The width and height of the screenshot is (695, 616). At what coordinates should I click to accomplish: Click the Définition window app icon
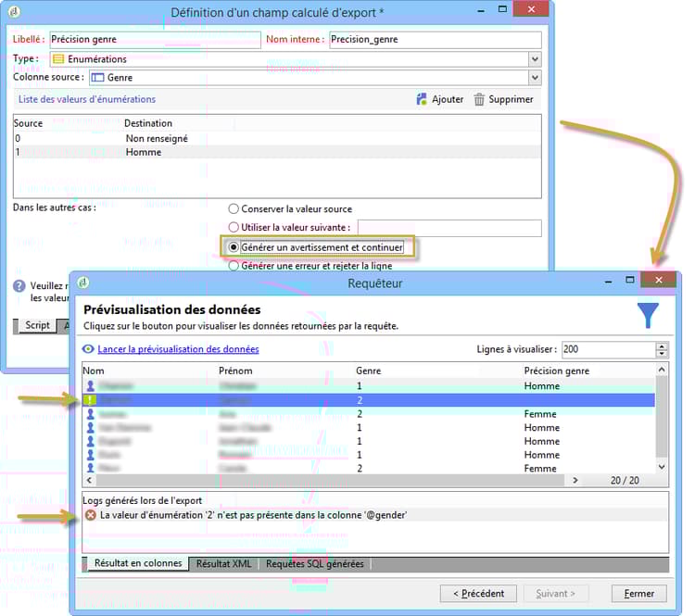coord(14,11)
